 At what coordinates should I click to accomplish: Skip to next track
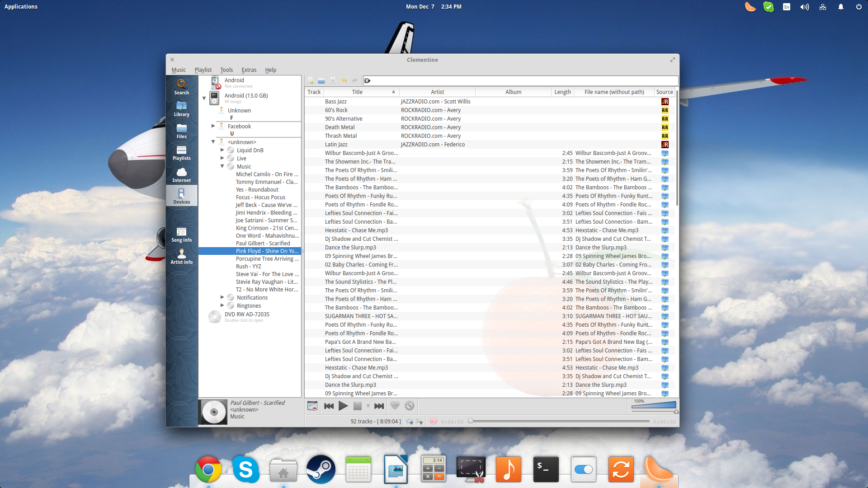coord(379,406)
